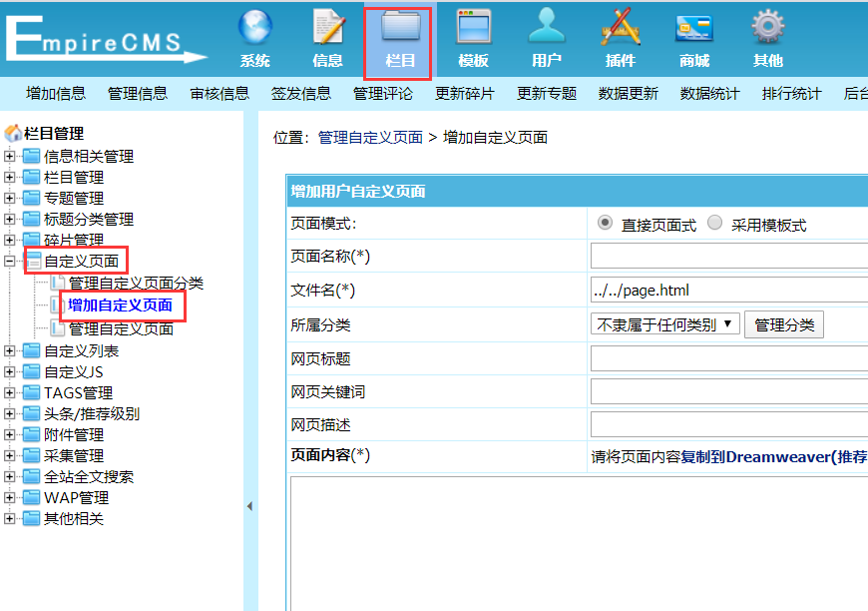This screenshot has height=611, width=868.
Task: Click the TAGS管理 folder icon
Action: click(x=32, y=392)
